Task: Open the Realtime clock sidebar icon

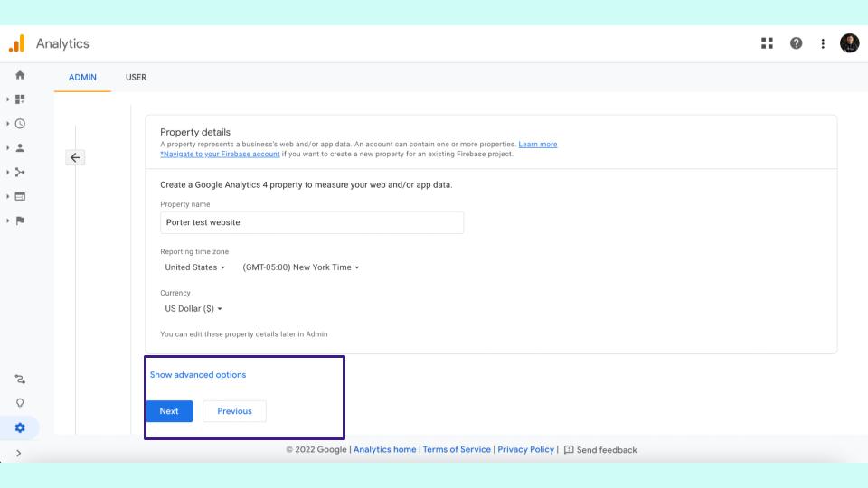Action: pyautogui.click(x=20, y=124)
